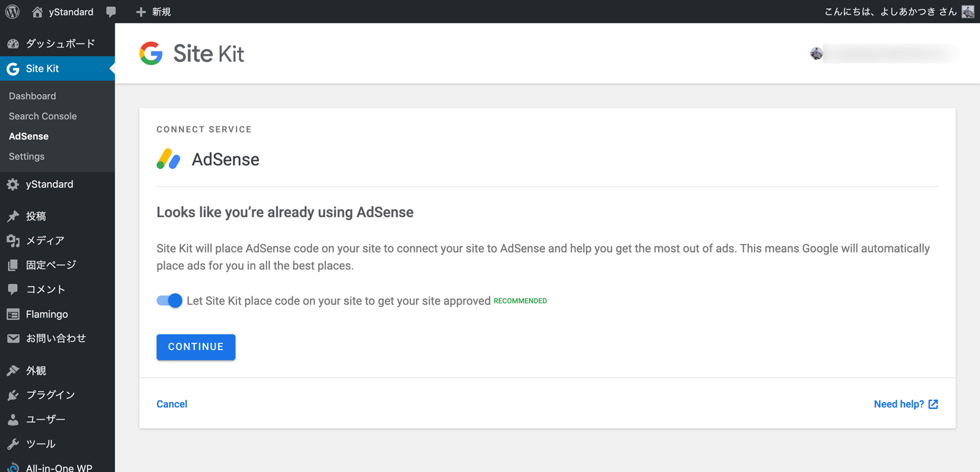Click 新規 in the admin bar

[161, 12]
